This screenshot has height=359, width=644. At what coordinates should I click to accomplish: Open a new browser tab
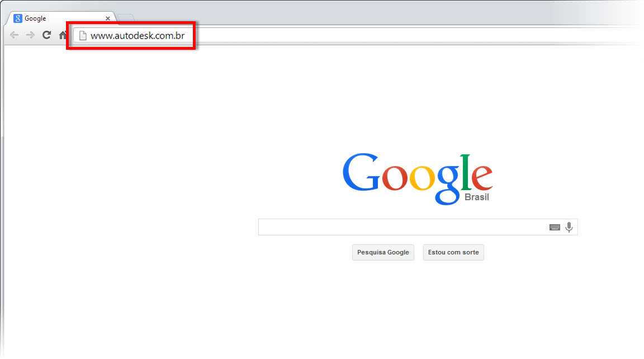(126, 18)
